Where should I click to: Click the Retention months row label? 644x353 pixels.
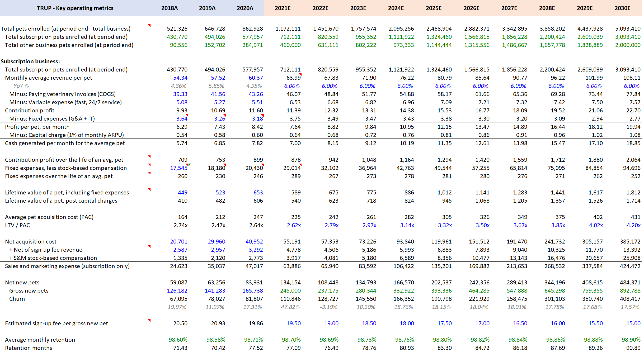tap(29, 348)
